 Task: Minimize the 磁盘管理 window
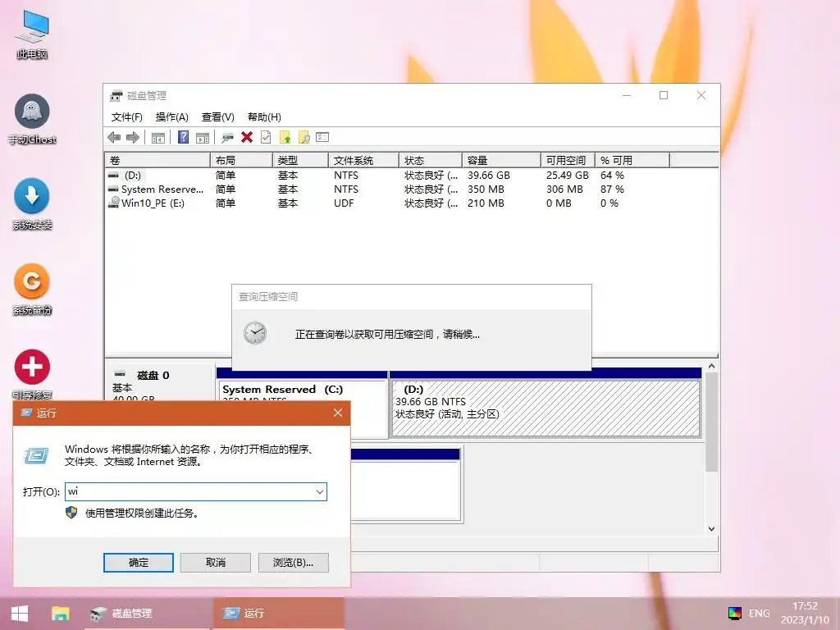tap(626, 95)
